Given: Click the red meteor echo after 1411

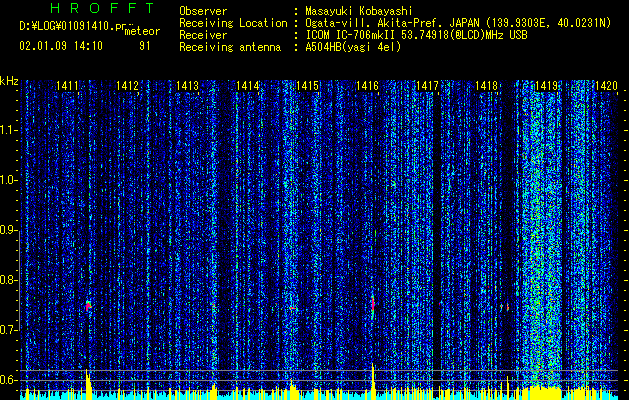Looking at the screenshot, I should coord(88,306).
